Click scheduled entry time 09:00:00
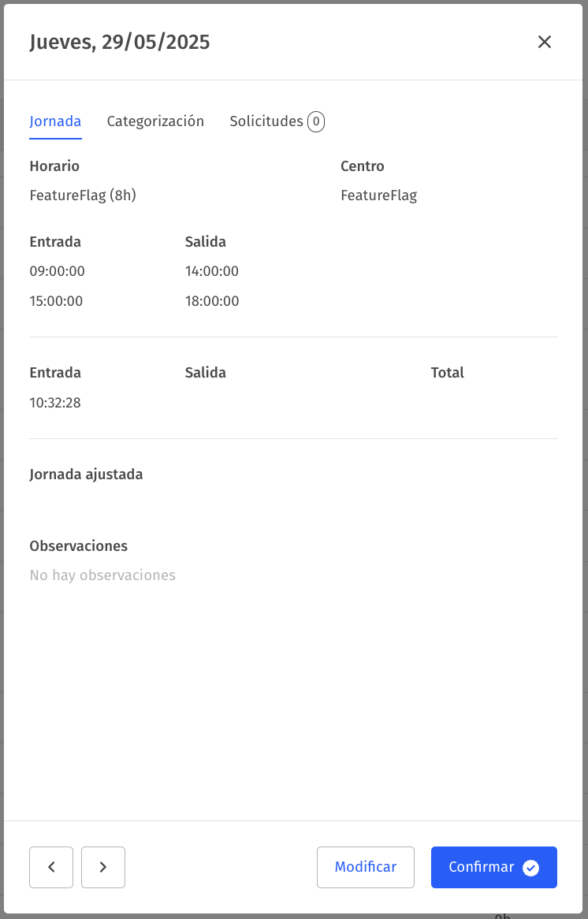This screenshot has height=919, width=588. click(57, 271)
